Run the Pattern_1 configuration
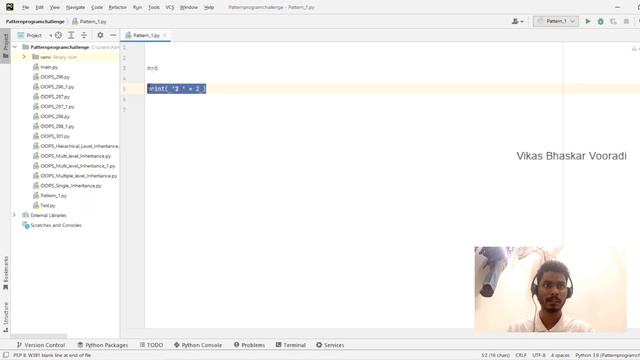The image size is (640, 360). 588,21
